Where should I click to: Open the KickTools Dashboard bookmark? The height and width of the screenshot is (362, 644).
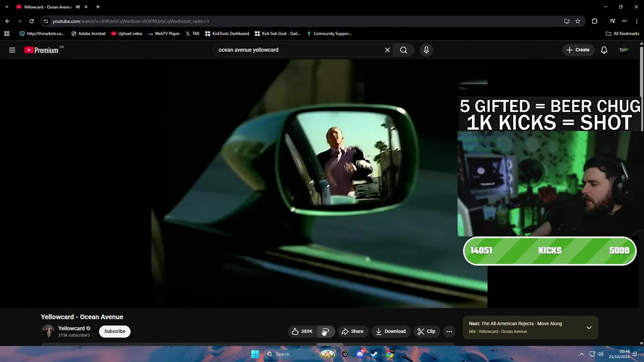(227, 34)
